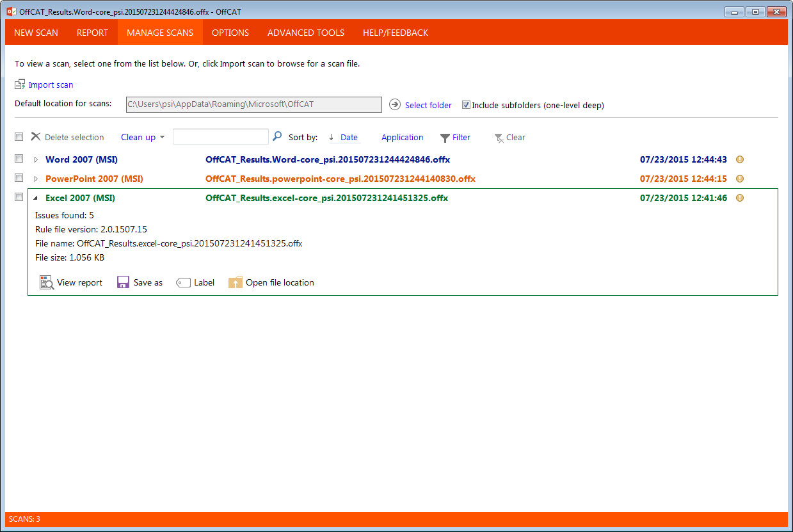This screenshot has height=532, width=793.
Task: Click the Open file location folder icon
Action: [236, 282]
